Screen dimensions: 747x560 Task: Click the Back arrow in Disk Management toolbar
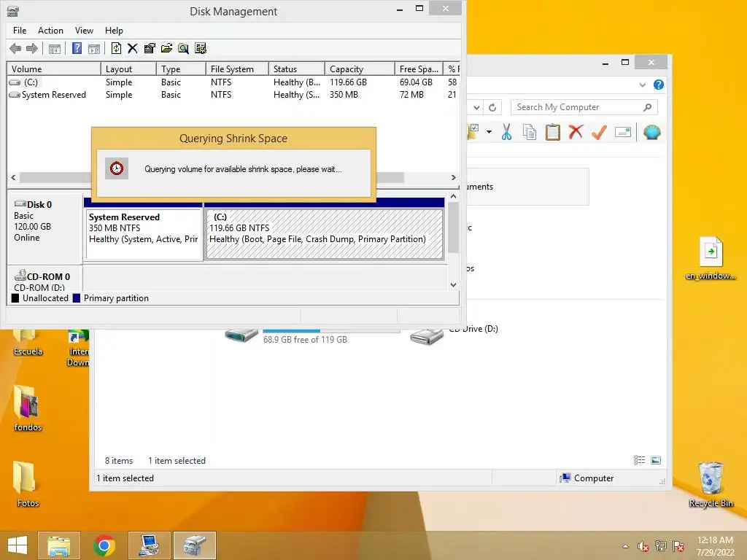[15, 48]
